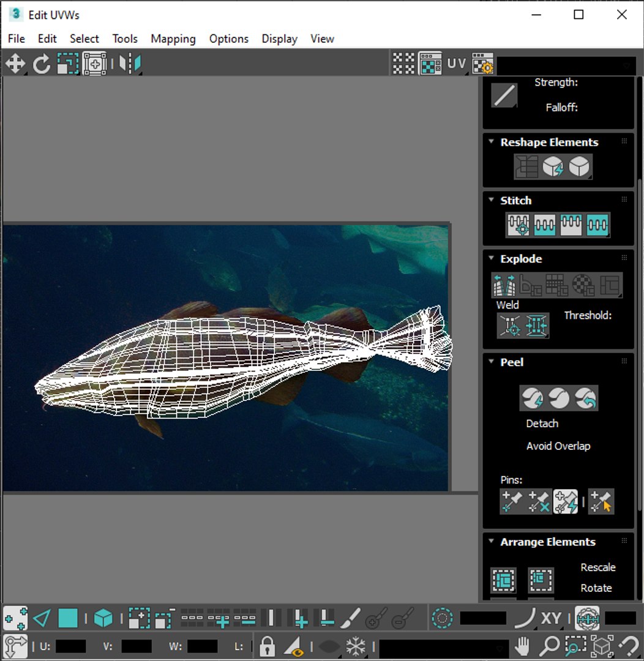Collapse the Arrange Elements rollout
This screenshot has height=661, width=644.
click(x=491, y=542)
